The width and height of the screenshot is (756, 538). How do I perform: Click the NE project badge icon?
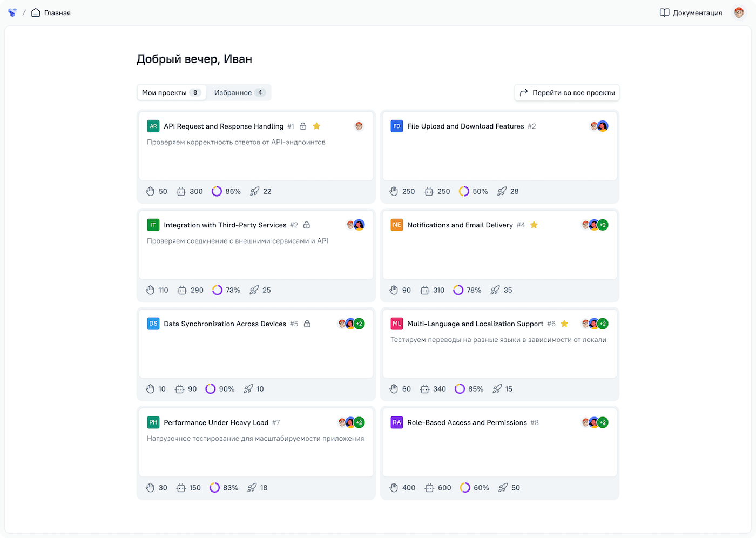pos(397,225)
